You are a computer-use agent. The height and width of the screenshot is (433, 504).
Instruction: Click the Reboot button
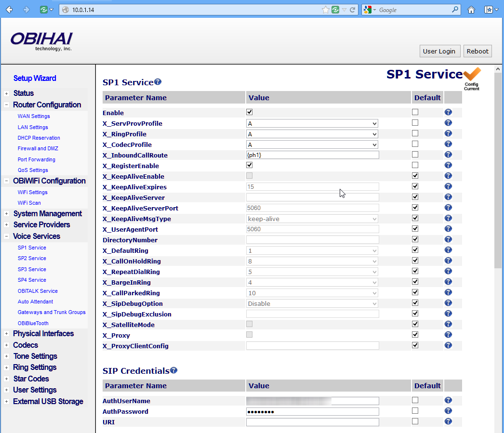click(x=477, y=51)
